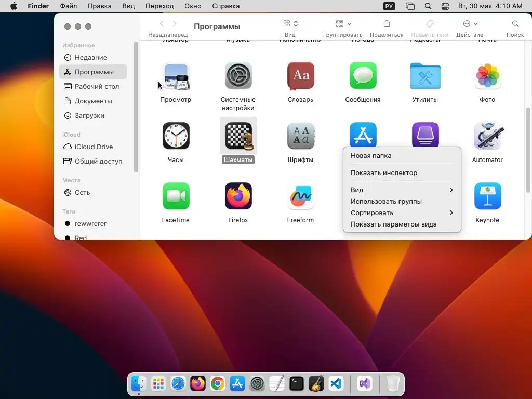
Task: Open the Вид view switcher dropdown
Action: click(x=290, y=24)
